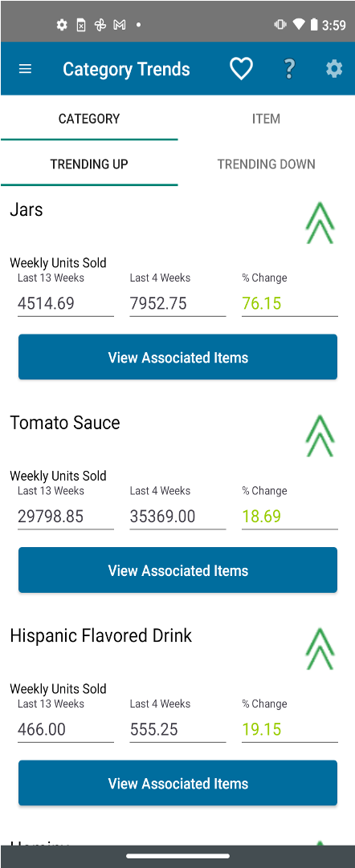Image resolution: width=355 pixels, height=868 pixels.
Task: View Associated Items for Jars
Action: [177, 357]
